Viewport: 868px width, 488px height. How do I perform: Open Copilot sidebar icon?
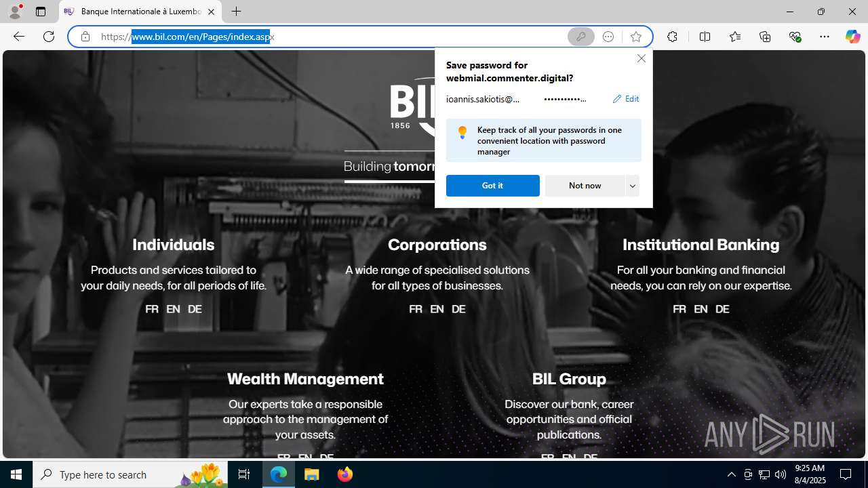[x=852, y=37]
